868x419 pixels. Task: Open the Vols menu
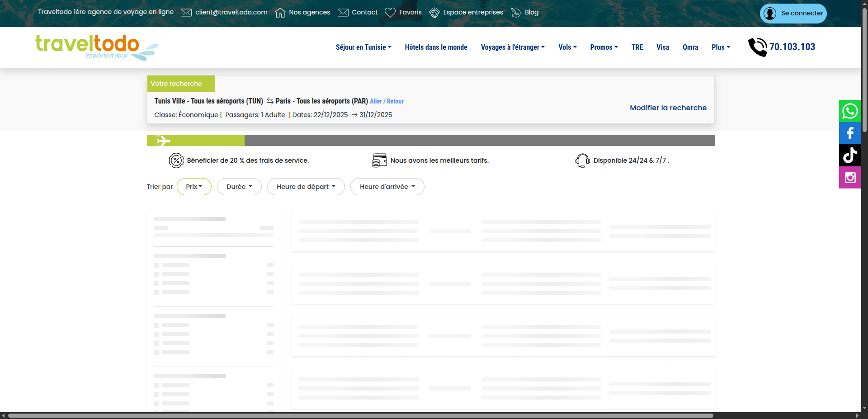click(567, 47)
